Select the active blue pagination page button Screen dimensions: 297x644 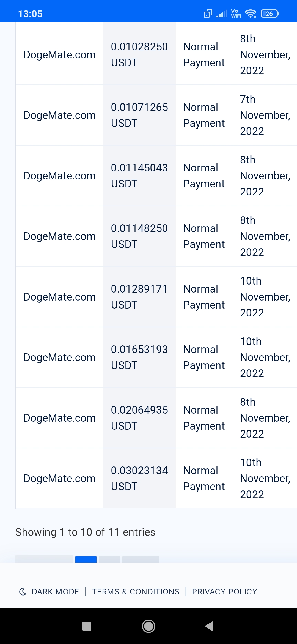tap(86, 559)
